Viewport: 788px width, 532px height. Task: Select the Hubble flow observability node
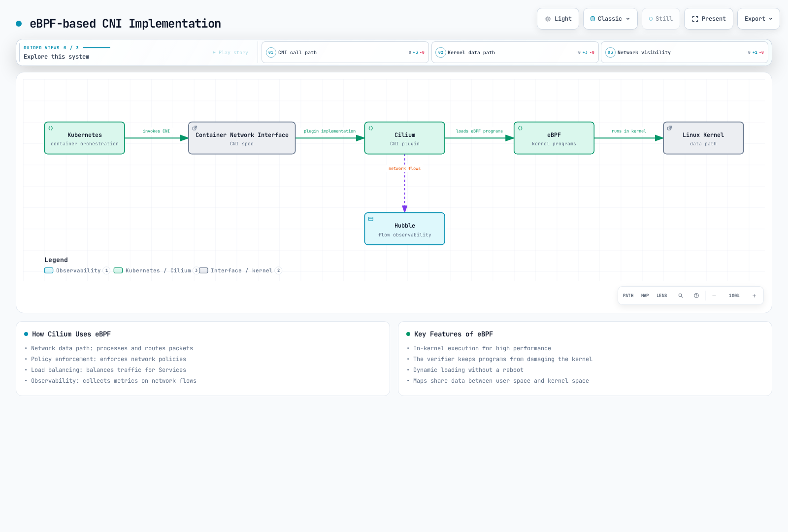pos(404,229)
